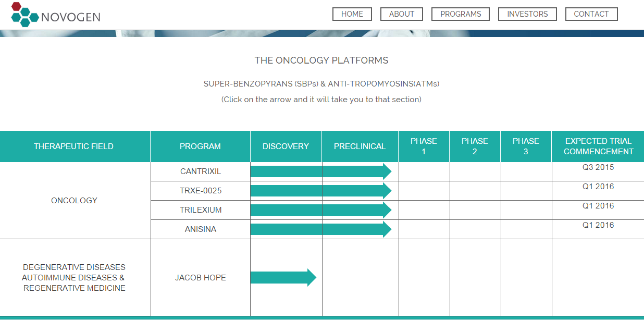The image size is (644, 320).
Task: Go to the ABOUT menu item
Action: [402, 14]
